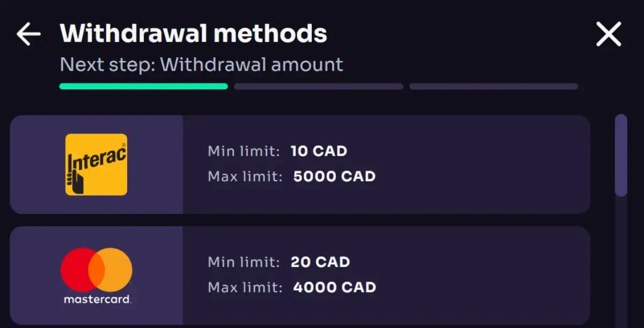
Task: Click Interac's 'Min limit: 10 CAD' text
Action: pyautogui.click(x=277, y=151)
